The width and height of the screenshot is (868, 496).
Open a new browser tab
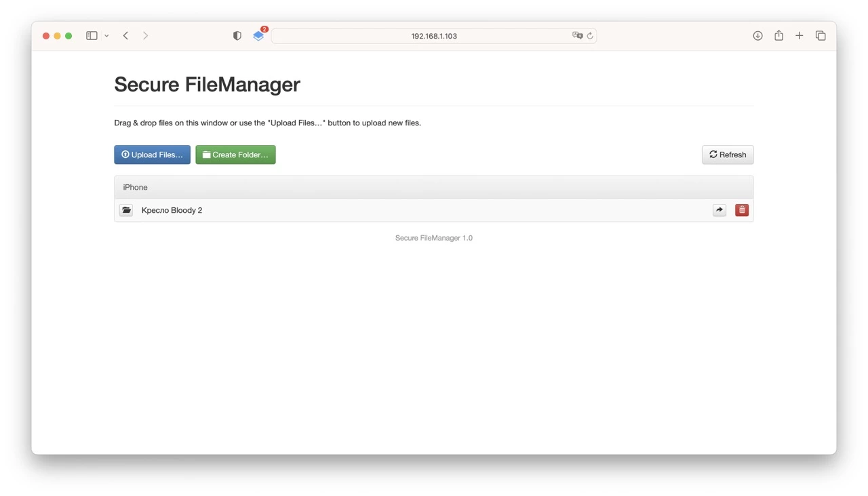click(x=800, y=36)
